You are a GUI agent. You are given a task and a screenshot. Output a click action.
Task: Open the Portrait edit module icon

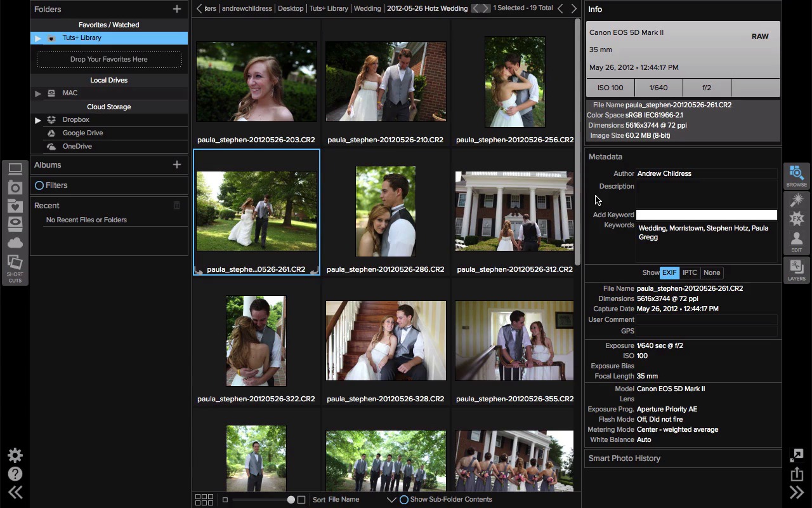797,242
